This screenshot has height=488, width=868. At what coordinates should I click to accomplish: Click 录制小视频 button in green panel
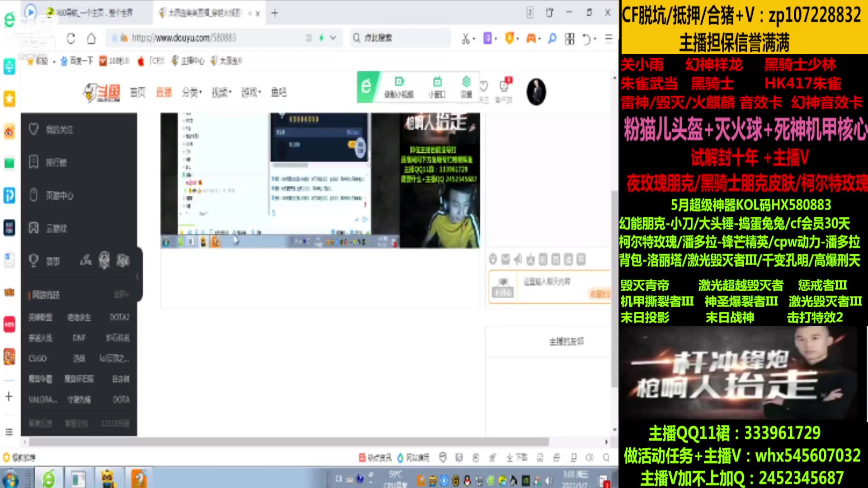point(399,87)
